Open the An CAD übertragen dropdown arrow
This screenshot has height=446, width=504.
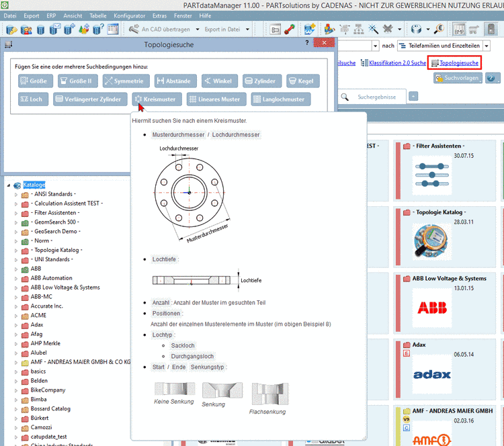[x=198, y=30]
